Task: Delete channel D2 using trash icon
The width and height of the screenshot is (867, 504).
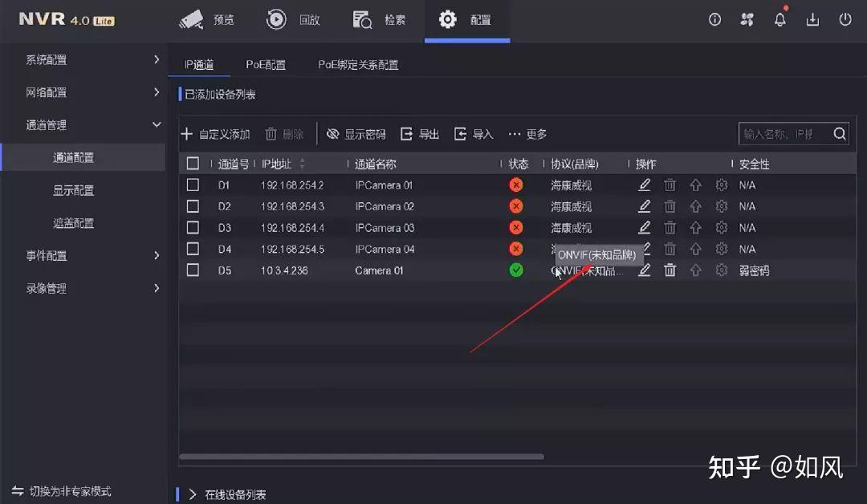Action: coord(670,206)
